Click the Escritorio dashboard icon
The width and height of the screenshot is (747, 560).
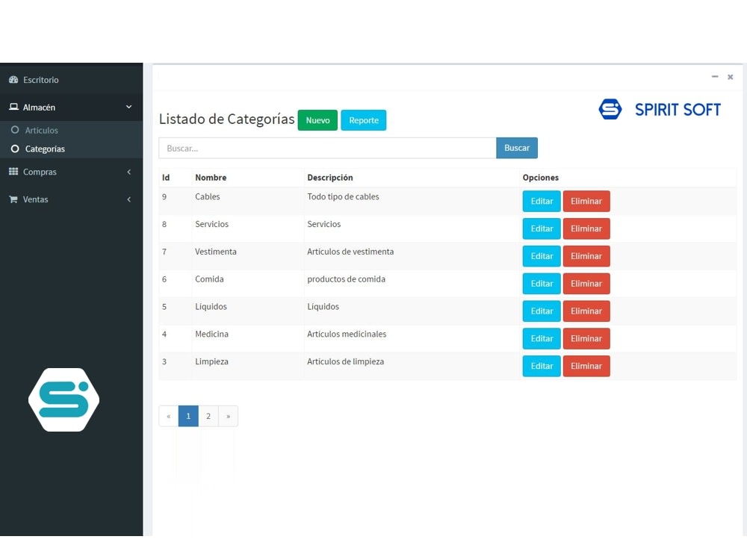(x=13, y=80)
